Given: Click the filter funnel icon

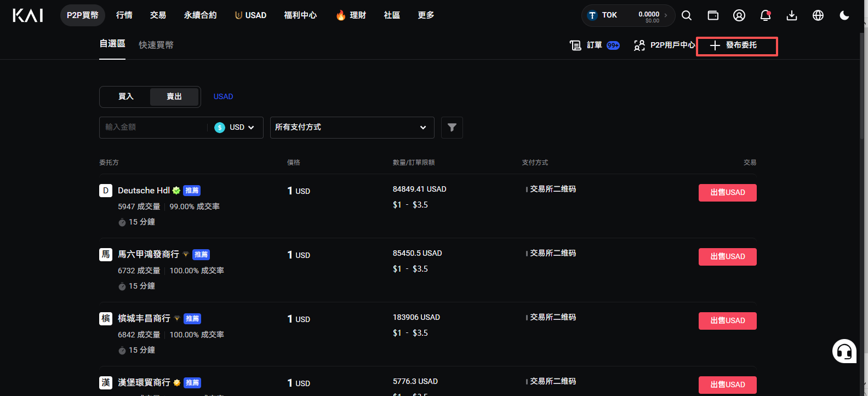Looking at the screenshot, I should click(x=452, y=128).
